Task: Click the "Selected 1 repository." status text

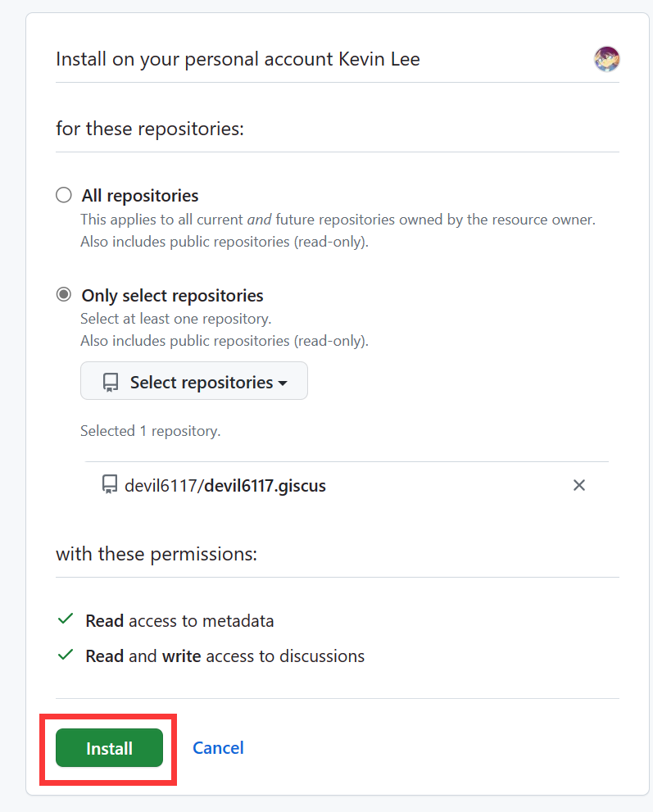Action: [150, 431]
